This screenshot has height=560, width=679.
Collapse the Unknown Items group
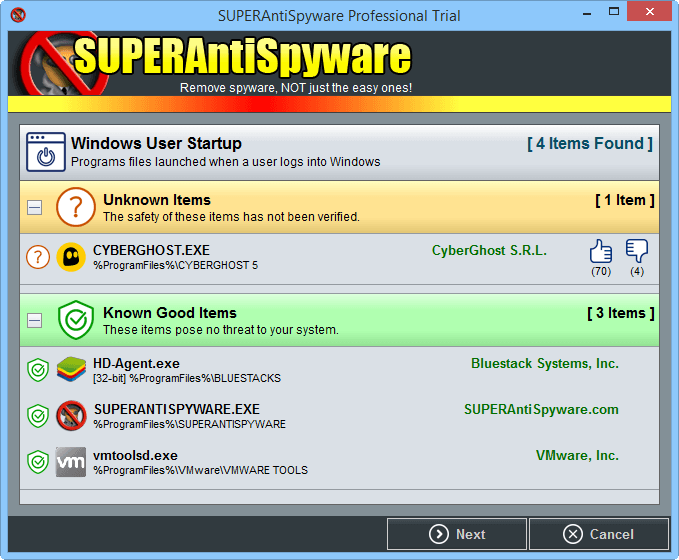coord(35,207)
